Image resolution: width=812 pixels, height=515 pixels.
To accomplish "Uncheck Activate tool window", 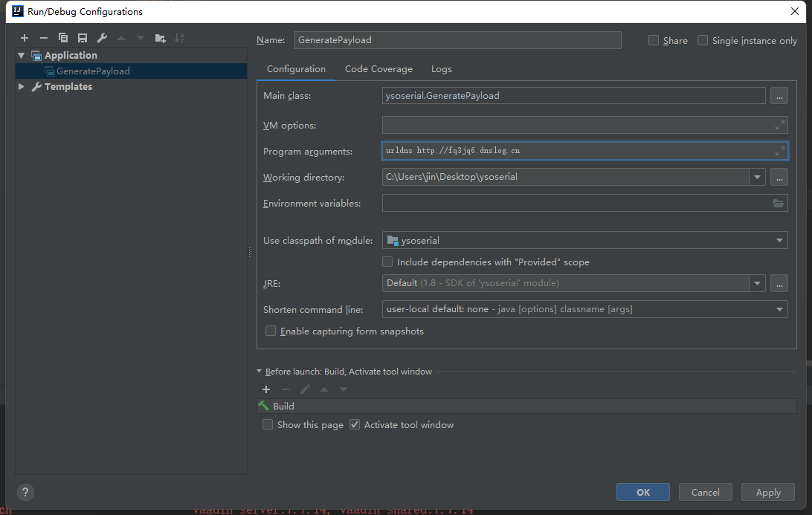I will click(355, 424).
